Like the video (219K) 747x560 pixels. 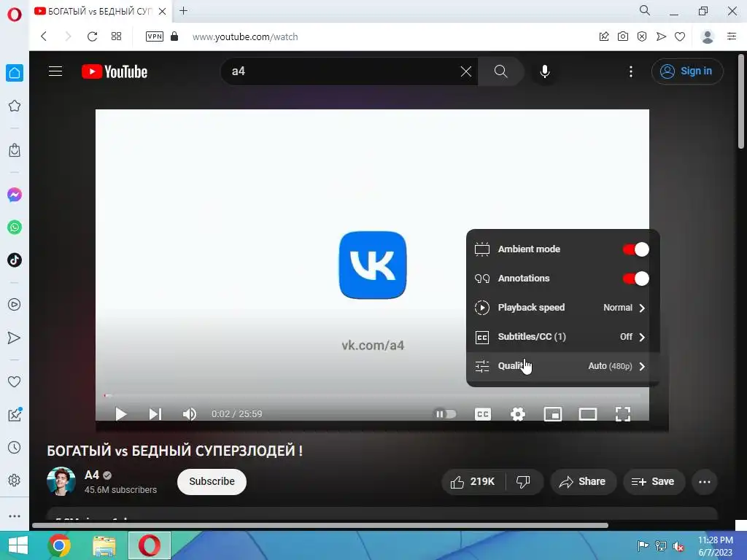point(473,482)
